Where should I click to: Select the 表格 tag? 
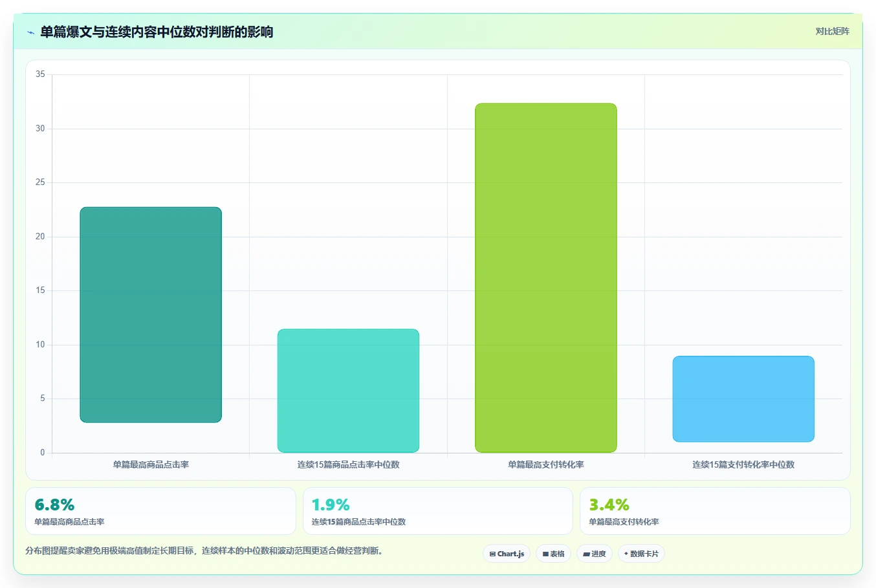(x=553, y=554)
